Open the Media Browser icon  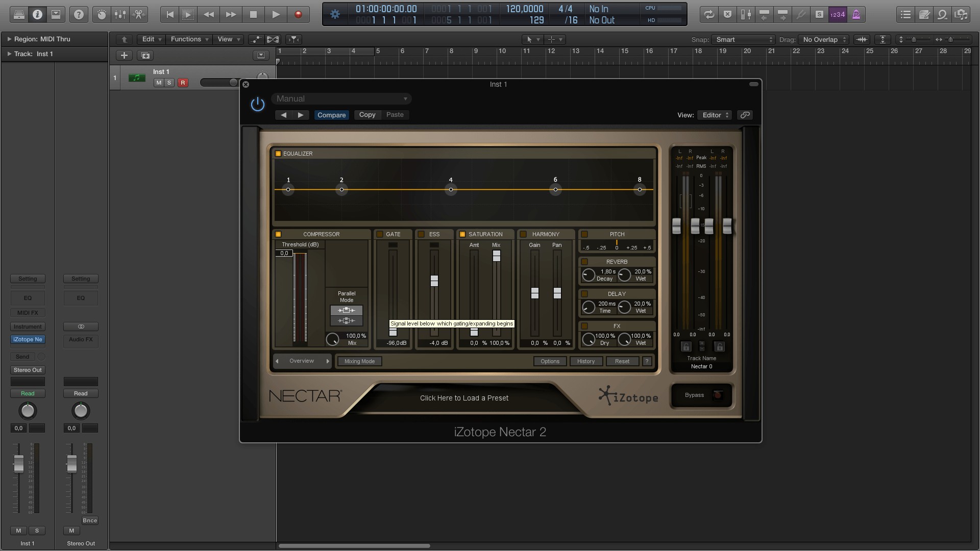coord(961,15)
